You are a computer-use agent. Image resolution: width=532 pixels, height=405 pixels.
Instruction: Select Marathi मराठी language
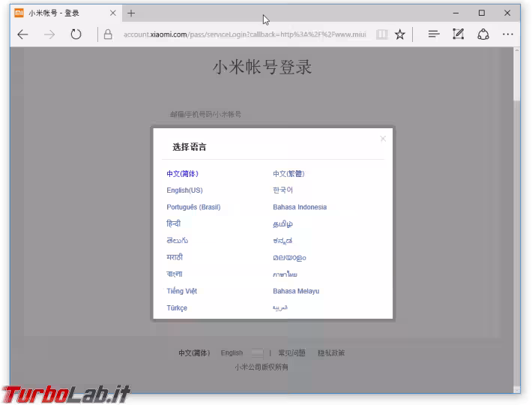(x=175, y=257)
